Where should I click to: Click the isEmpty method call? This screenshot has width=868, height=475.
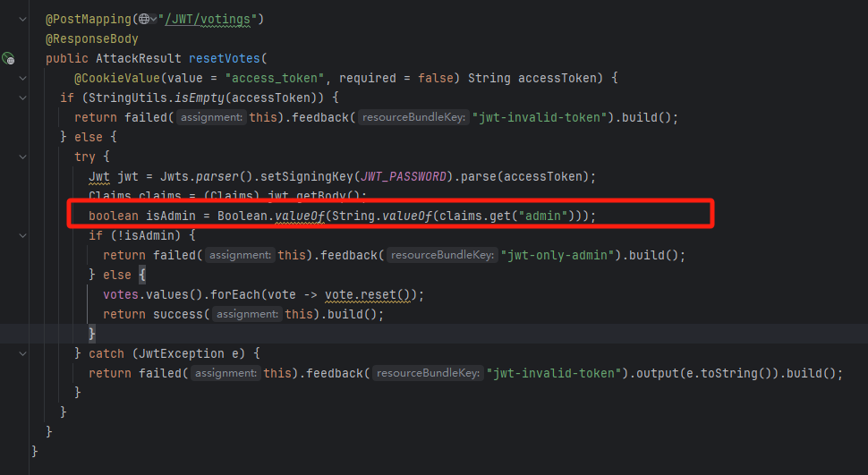point(200,98)
